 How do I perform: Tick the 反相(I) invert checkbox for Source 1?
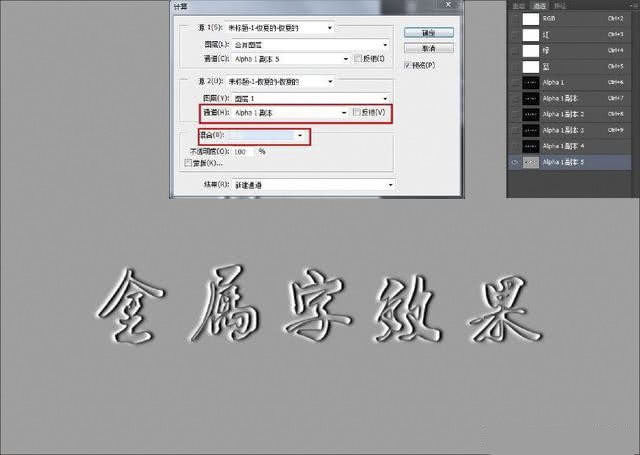358,59
